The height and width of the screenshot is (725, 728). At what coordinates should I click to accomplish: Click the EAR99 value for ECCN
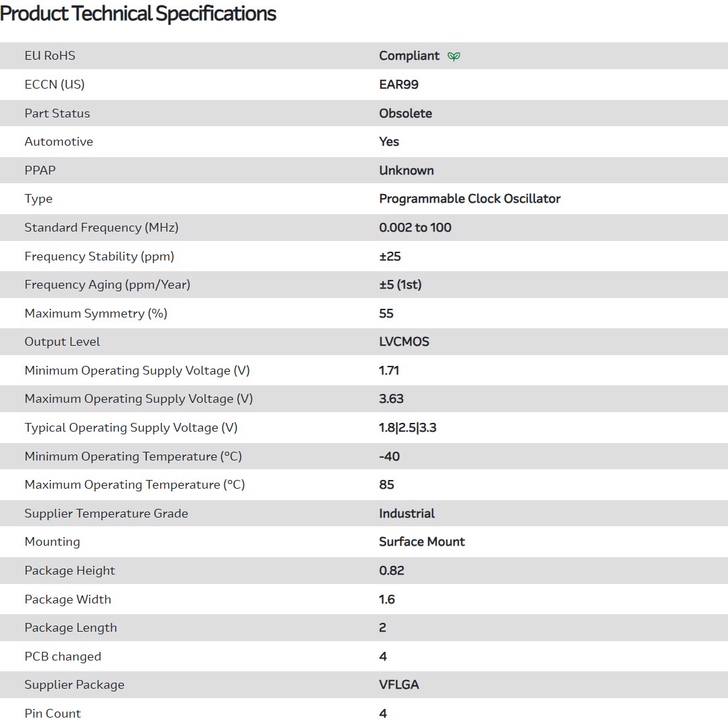click(x=399, y=85)
